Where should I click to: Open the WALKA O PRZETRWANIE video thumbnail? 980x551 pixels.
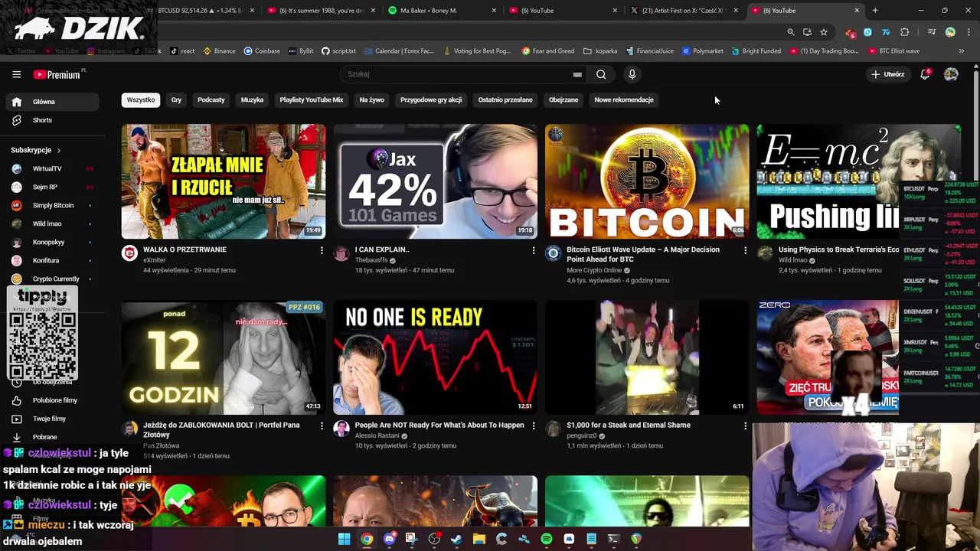click(224, 181)
